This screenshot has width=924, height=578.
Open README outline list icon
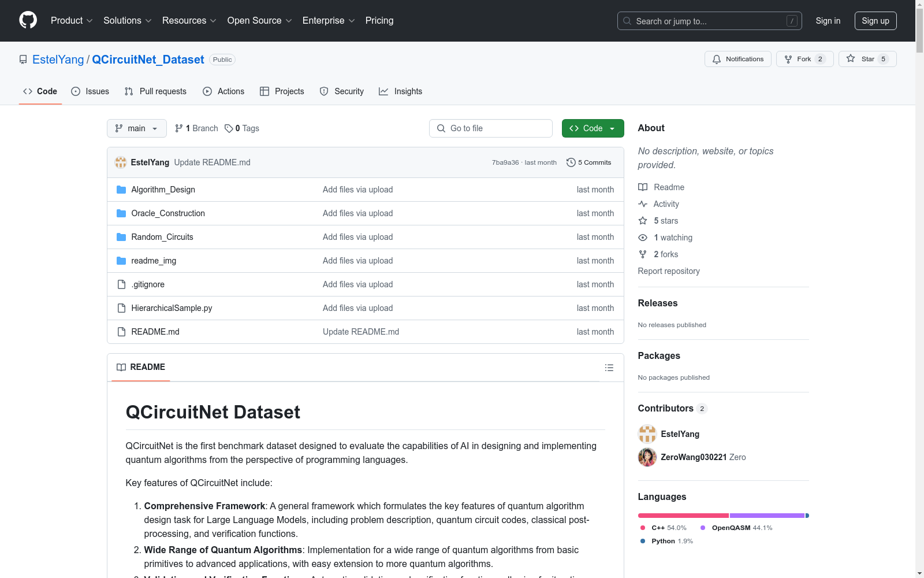pos(609,368)
